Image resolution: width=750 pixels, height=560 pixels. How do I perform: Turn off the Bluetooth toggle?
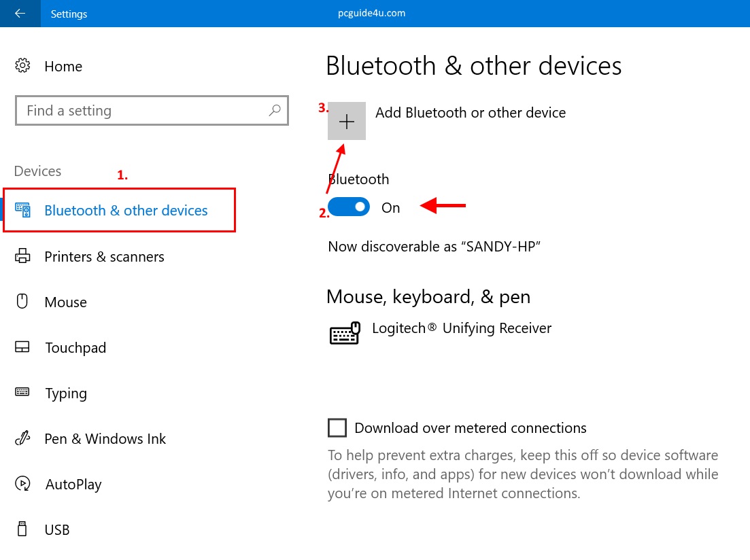click(x=349, y=207)
